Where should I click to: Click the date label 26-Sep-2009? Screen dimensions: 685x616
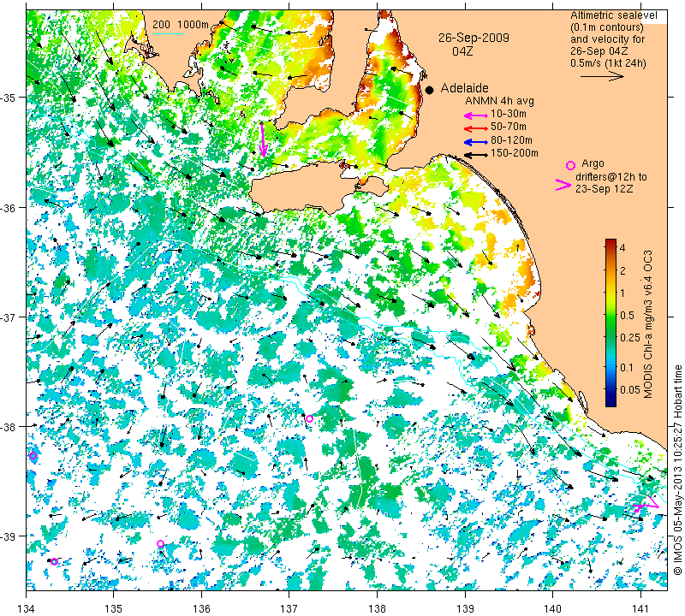pos(474,38)
